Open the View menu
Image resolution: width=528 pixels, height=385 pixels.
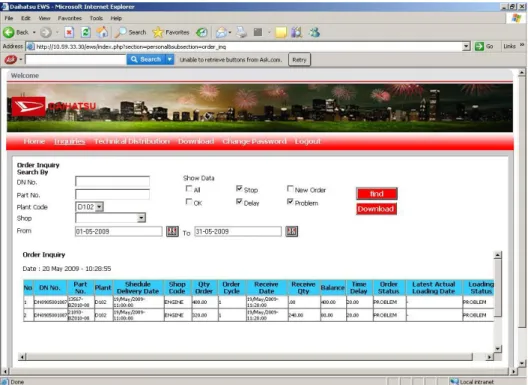tap(44, 18)
